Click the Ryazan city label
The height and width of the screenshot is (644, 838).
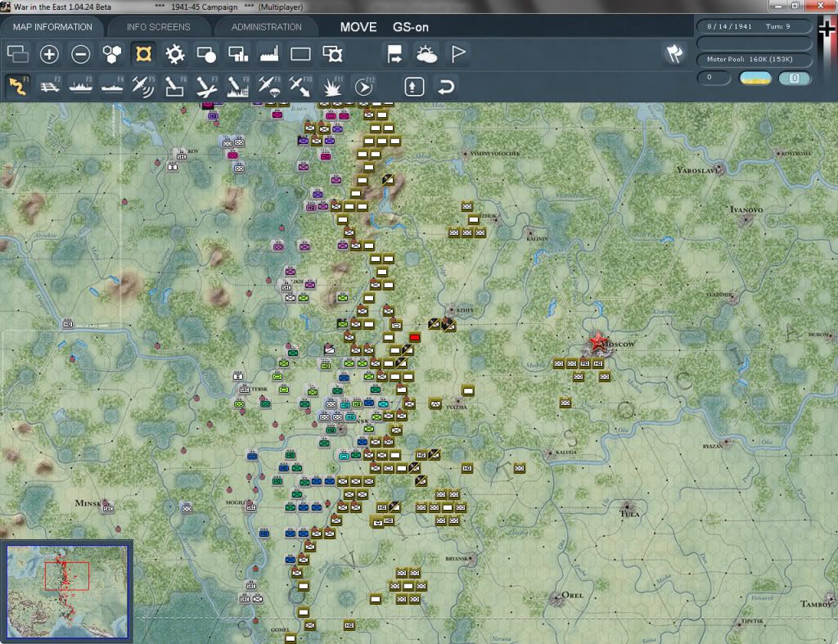click(713, 446)
